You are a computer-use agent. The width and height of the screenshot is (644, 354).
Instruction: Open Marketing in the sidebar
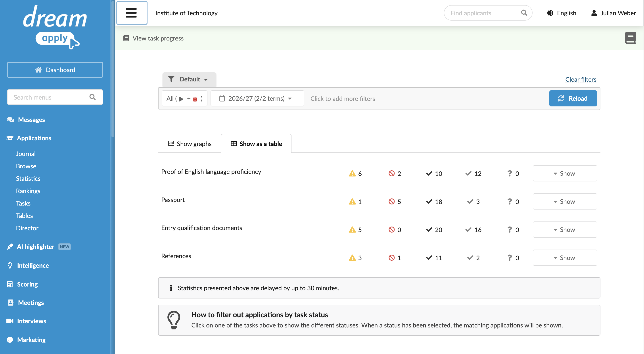(26, 340)
